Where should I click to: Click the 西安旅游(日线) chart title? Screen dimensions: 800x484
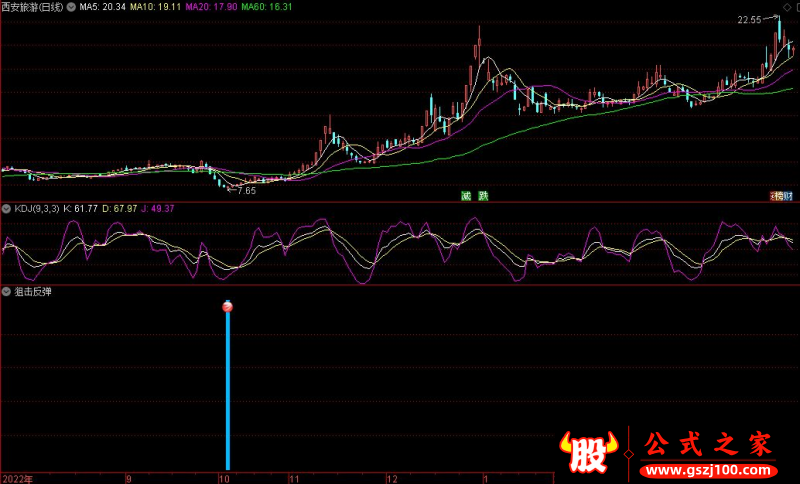point(32,7)
